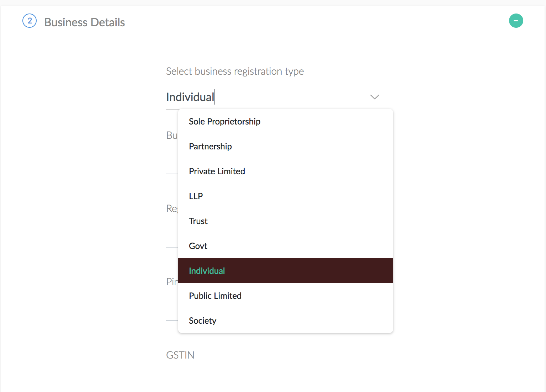Choose the Partnership option
This screenshot has width=546, height=392.
(286, 146)
